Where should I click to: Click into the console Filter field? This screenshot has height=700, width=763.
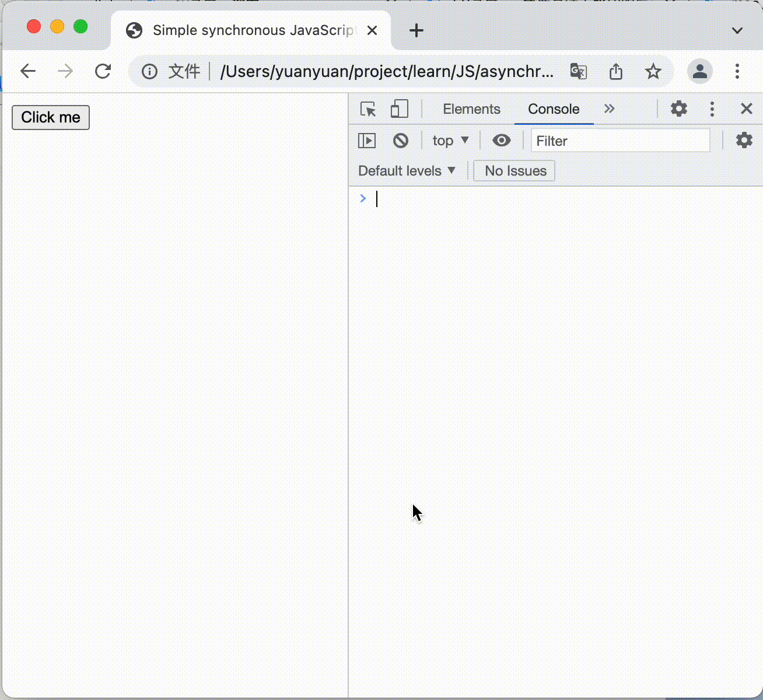[621, 141]
